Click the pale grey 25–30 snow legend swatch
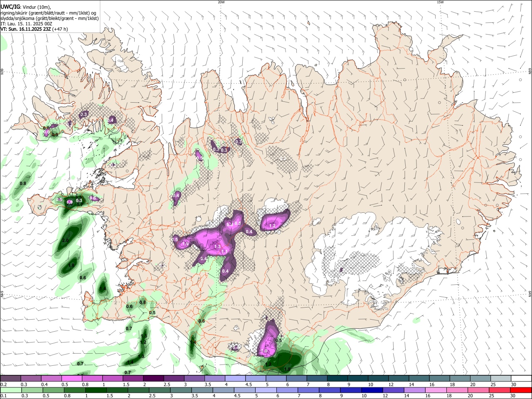 [x=501, y=379]
